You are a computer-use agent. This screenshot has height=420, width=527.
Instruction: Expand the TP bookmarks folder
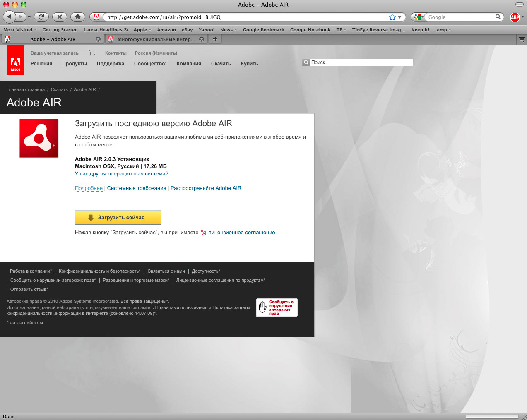(x=342, y=30)
